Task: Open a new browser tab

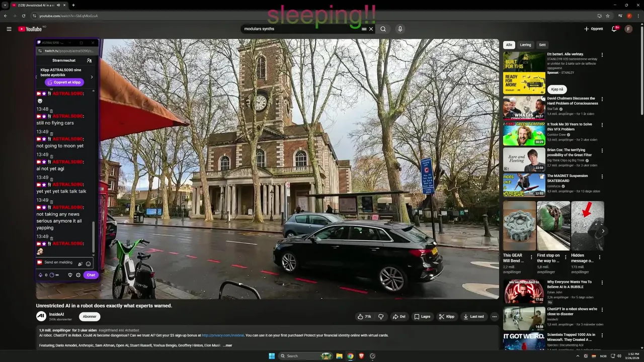Action: pos(73,5)
